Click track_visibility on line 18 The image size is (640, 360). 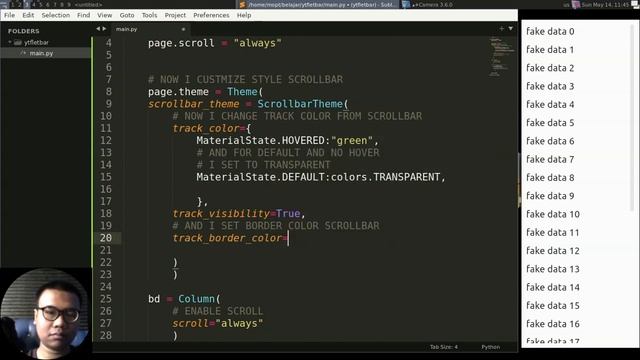[x=221, y=213]
